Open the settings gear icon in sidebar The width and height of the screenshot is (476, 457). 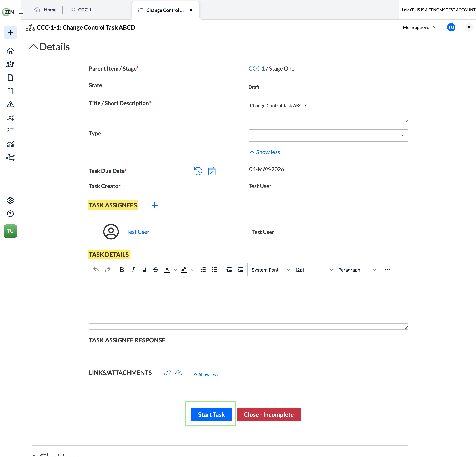pos(10,200)
